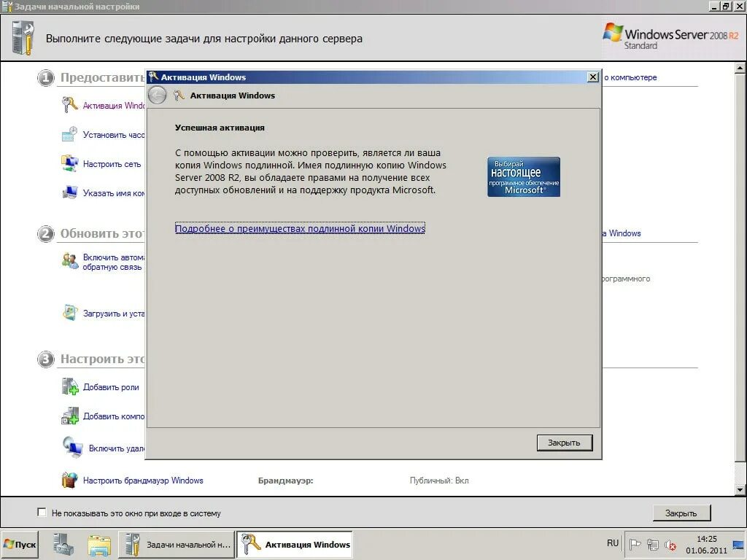Click the Add features icon
The height and width of the screenshot is (560, 747).
click(x=69, y=416)
